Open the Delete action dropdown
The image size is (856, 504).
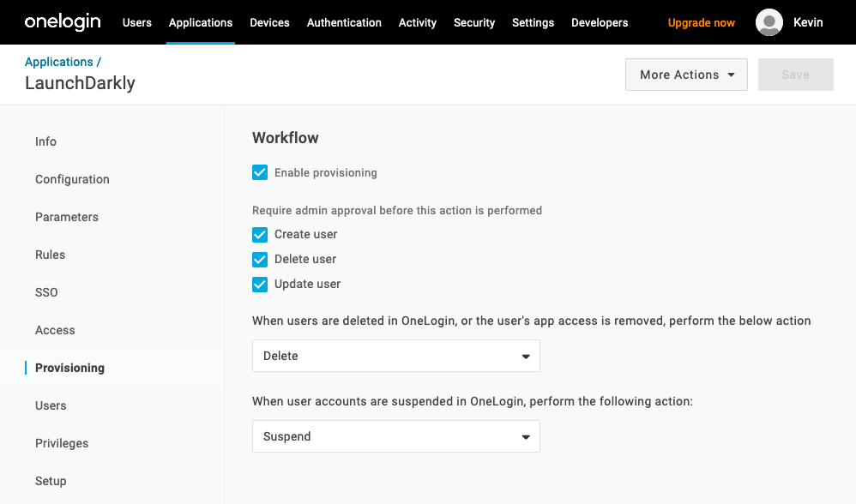point(395,356)
